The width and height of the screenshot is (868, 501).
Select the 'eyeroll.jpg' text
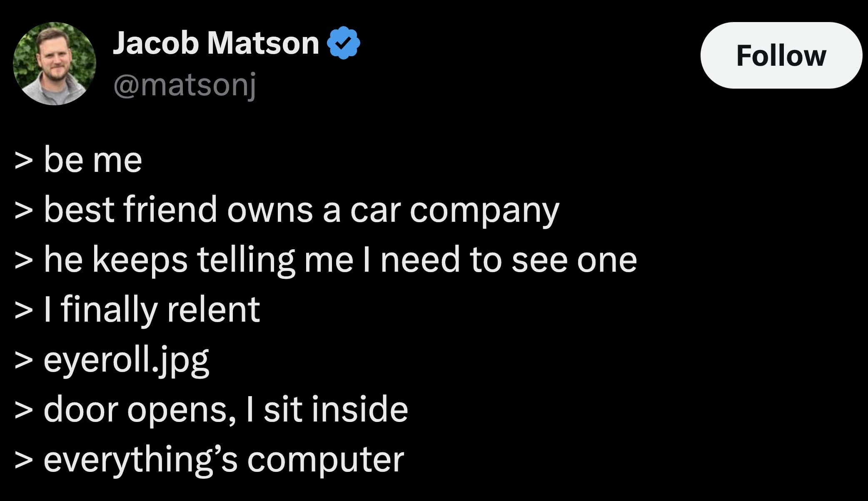(x=112, y=360)
